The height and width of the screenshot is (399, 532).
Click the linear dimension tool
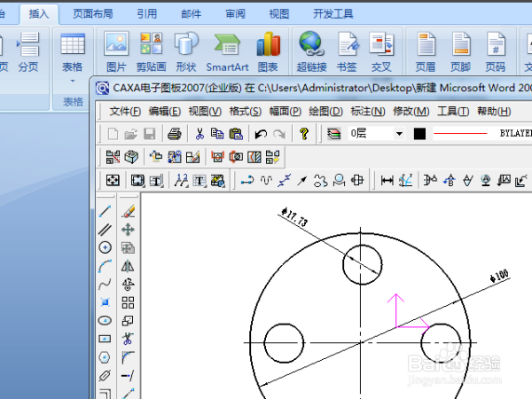387,181
